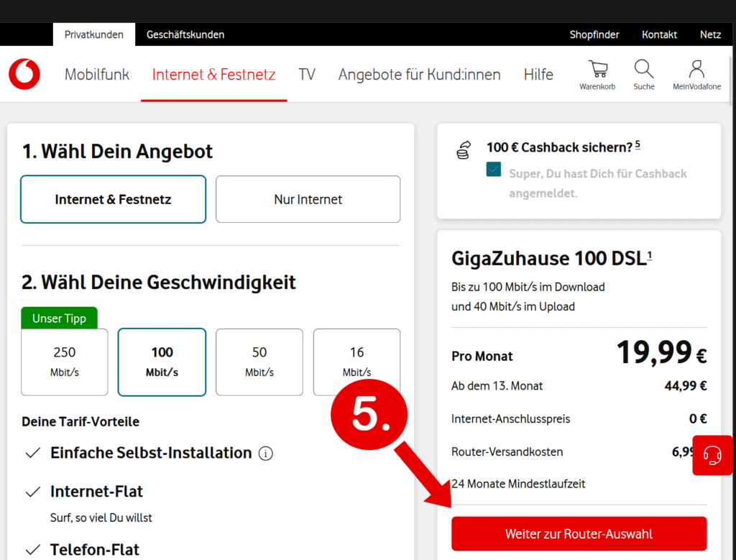The width and height of the screenshot is (736, 560).
Task: Open the Warenkorb shopping cart
Action: tap(597, 70)
